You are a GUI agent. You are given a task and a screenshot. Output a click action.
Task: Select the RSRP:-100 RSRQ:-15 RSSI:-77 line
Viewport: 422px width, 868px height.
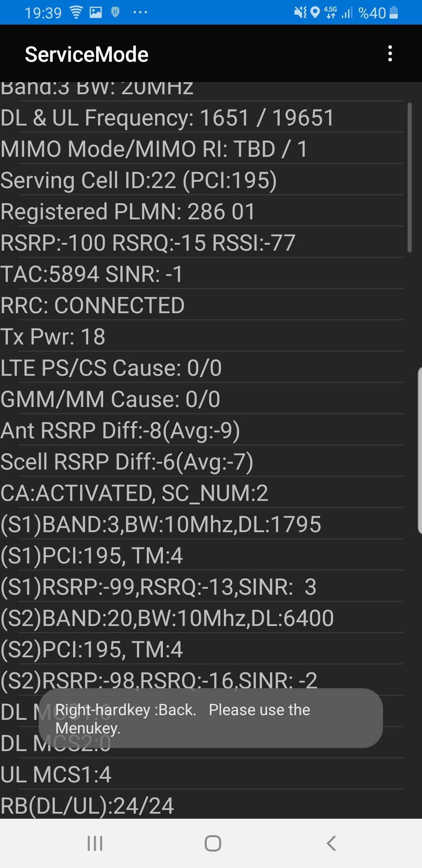[x=202, y=242]
